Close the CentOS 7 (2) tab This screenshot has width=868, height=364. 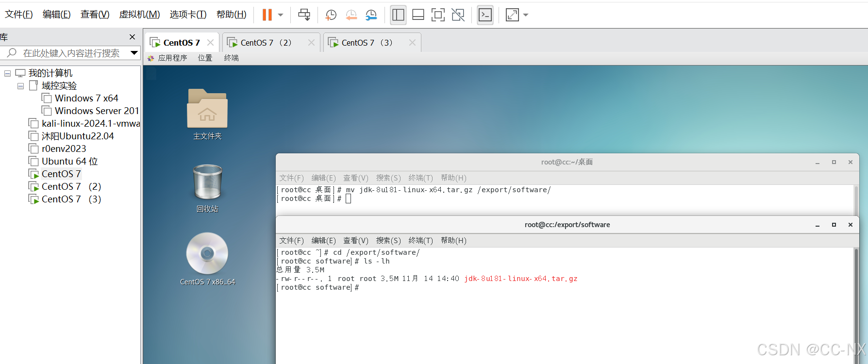pos(311,43)
